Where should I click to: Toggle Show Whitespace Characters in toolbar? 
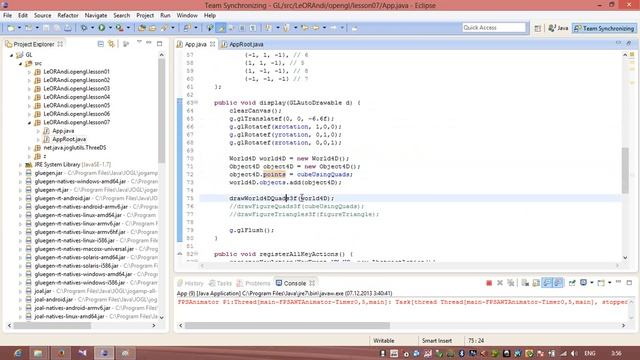click(253, 28)
